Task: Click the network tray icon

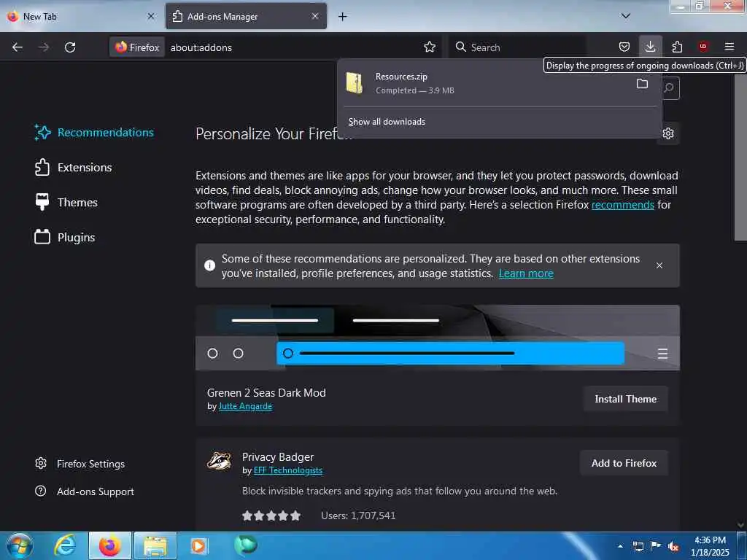Action: pos(638,546)
